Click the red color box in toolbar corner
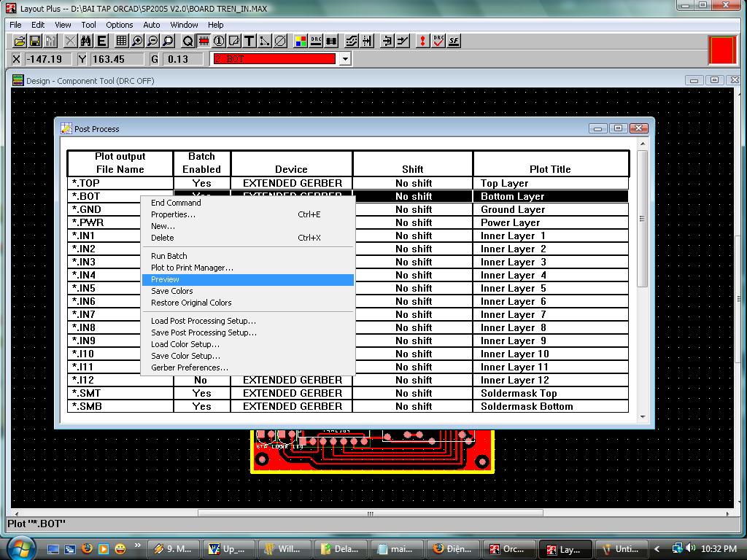This screenshot has height=560, width=747. point(722,50)
